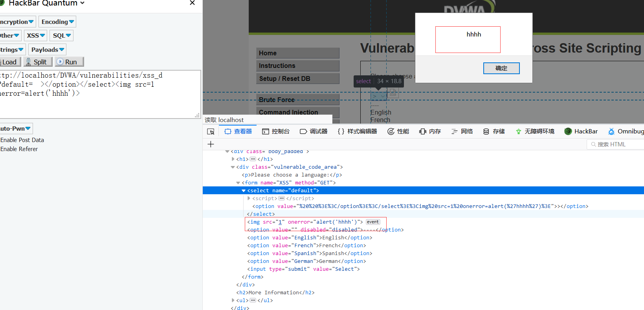Open the Memory (内存) tab
This screenshot has height=310, width=644.
point(430,131)
